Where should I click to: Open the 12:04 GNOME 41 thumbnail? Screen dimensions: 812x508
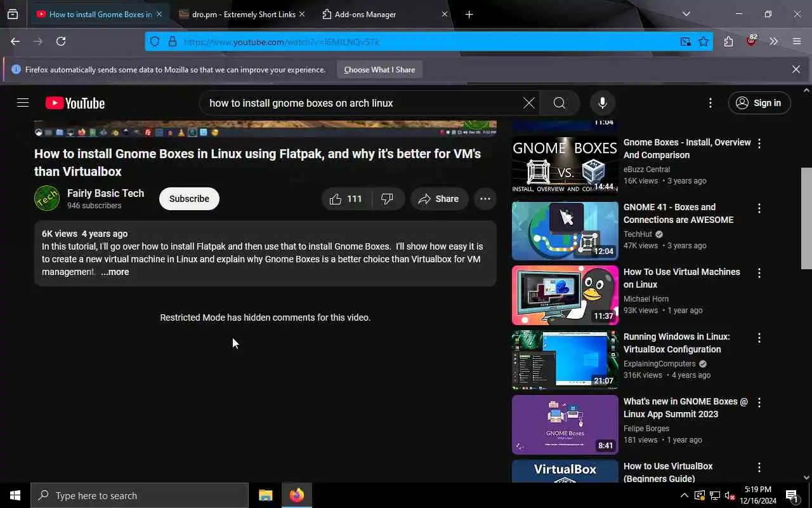pos(565,231)
